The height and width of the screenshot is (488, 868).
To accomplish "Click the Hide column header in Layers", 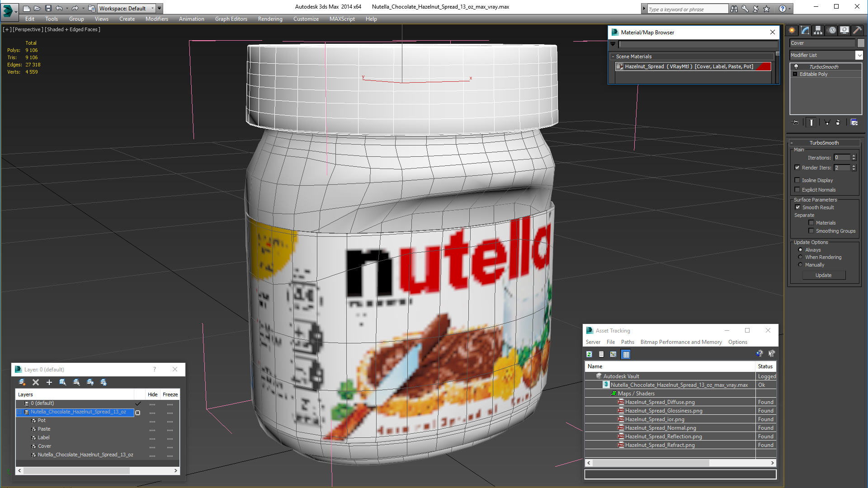I will 153,394.
